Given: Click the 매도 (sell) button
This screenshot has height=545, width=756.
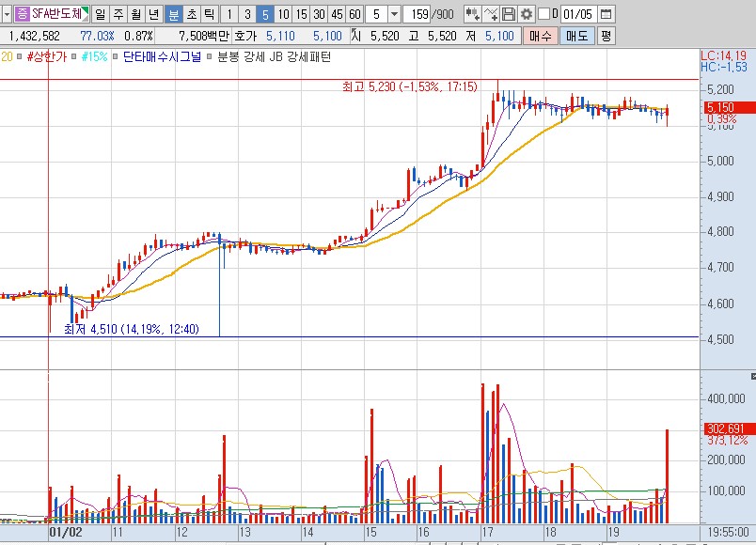Looking at the screenshot, I should click(576, 36).
